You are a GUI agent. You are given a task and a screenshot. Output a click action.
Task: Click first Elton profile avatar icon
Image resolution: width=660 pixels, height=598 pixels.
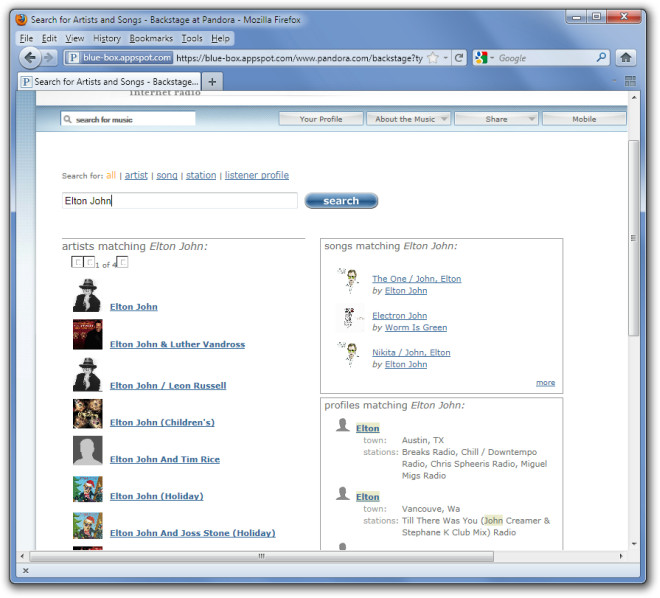coord(343,425)
